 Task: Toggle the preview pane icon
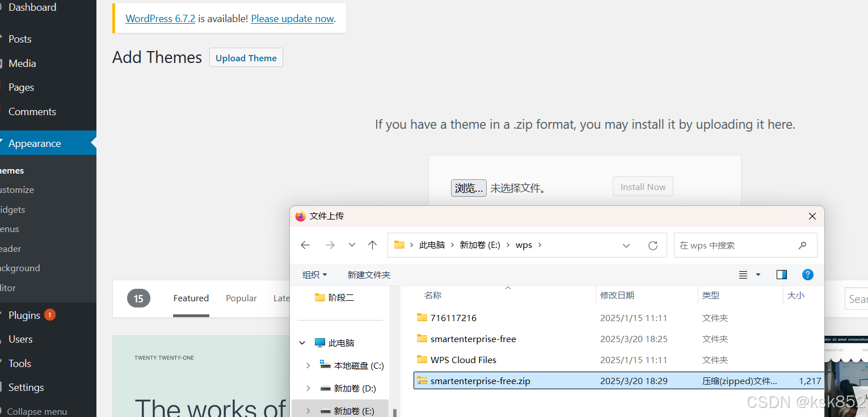tap(781, 275)
